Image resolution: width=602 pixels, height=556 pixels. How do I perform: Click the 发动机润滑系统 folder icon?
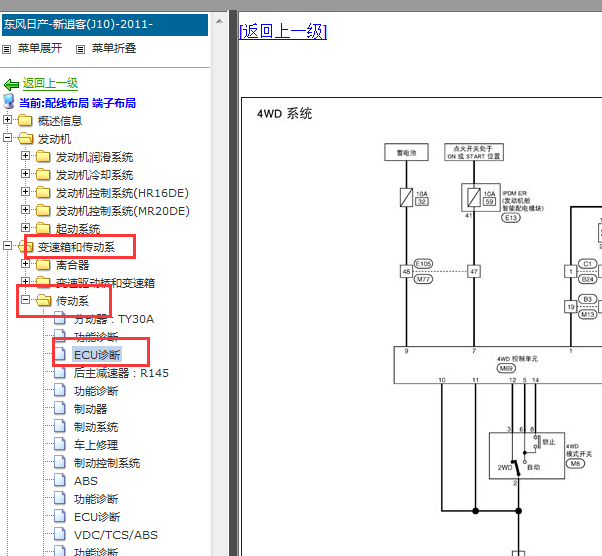point(43,156)
